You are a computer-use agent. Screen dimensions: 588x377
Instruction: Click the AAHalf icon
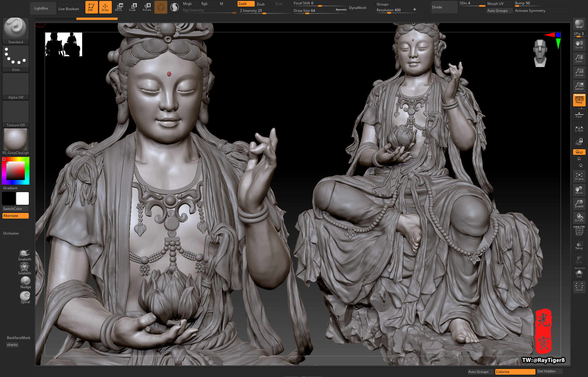[x=579, y=86]
